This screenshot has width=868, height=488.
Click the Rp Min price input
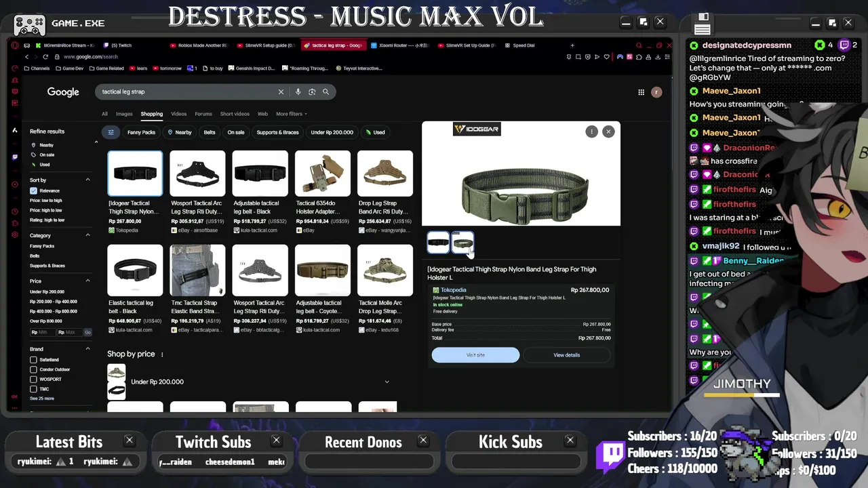coord(42,332)
